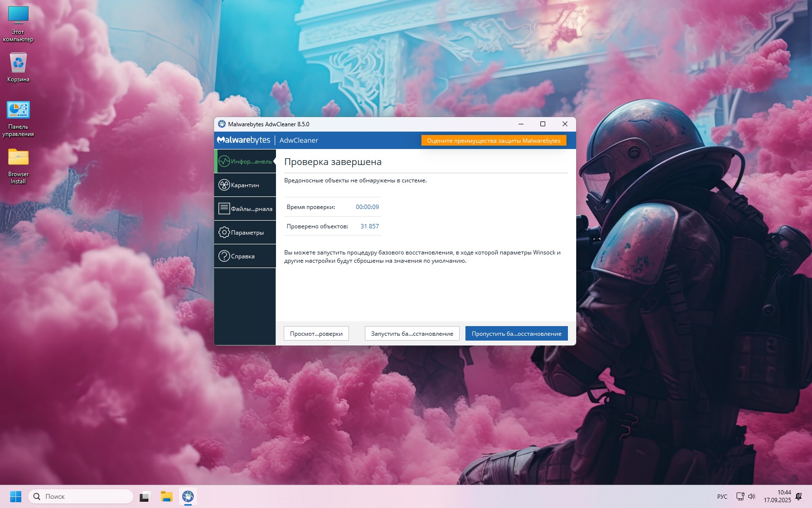Open the Windows Start menu
Screen dimensions: 812x508
(x=15, y=496)
